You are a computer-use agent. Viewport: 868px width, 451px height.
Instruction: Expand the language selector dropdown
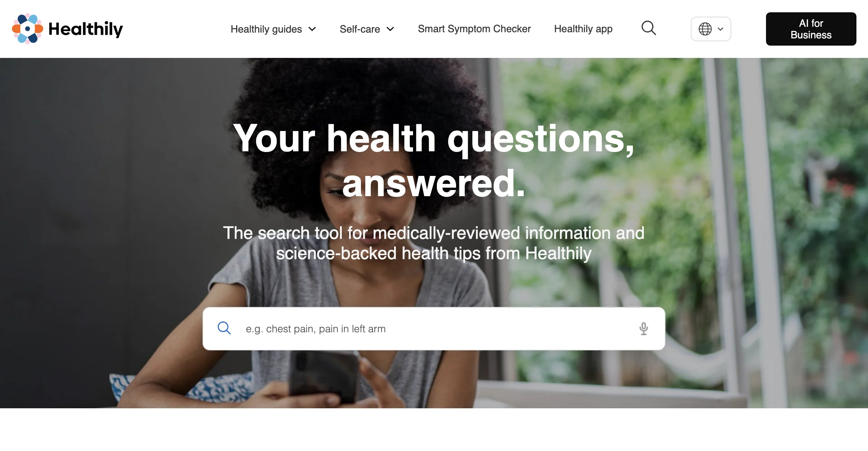pos(710,28)
